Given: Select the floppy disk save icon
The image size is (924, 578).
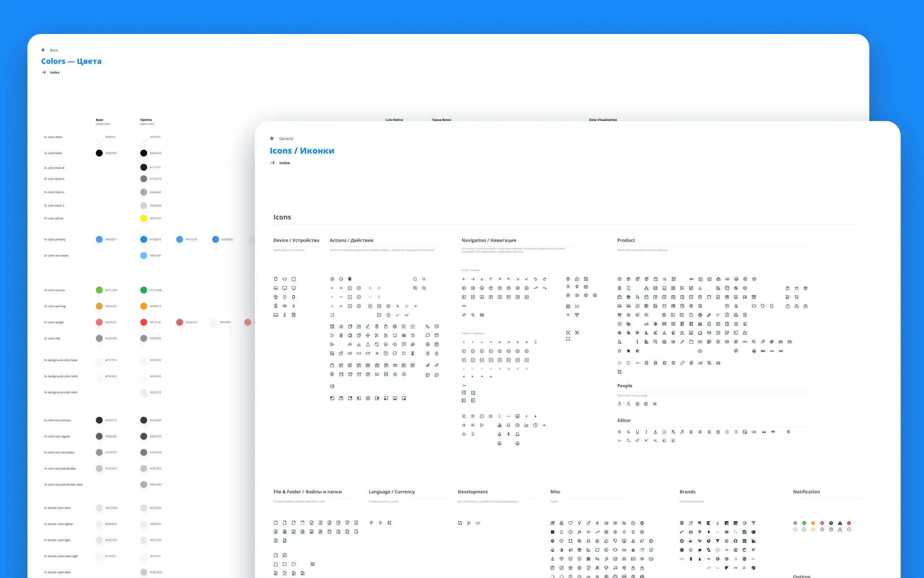Looking at the screenshot, I should [332, 327].
